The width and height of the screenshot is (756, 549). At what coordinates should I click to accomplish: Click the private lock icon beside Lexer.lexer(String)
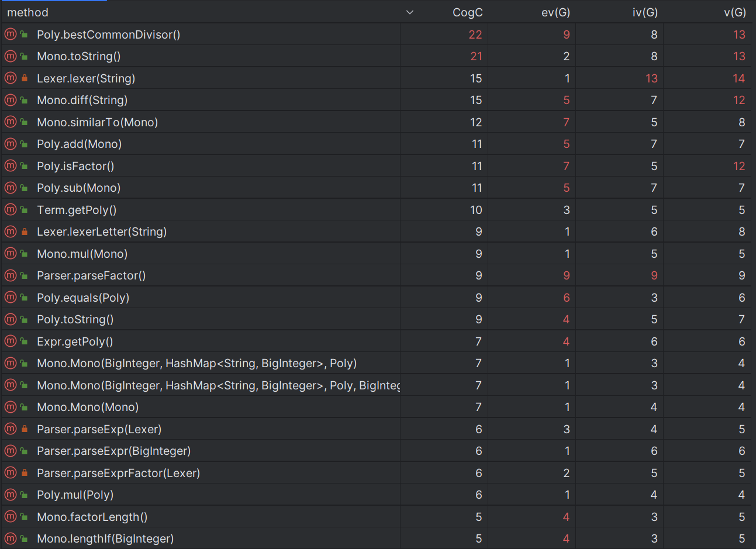[x=25, y=78]
